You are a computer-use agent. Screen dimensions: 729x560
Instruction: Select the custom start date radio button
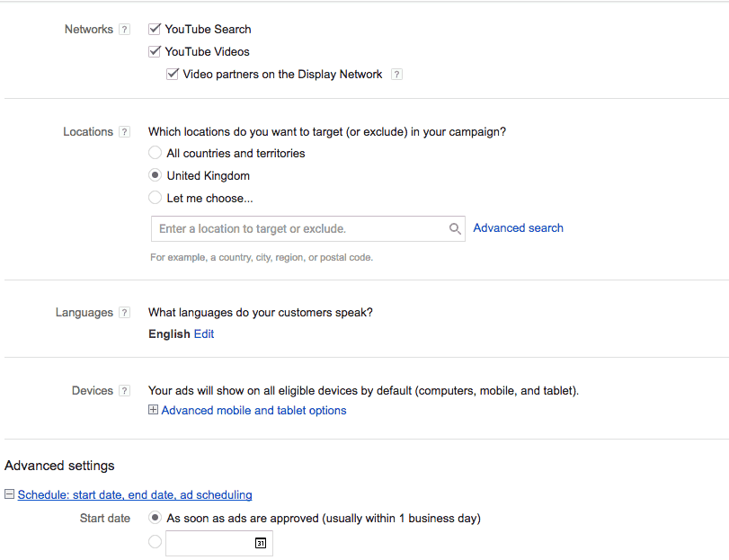155,542
